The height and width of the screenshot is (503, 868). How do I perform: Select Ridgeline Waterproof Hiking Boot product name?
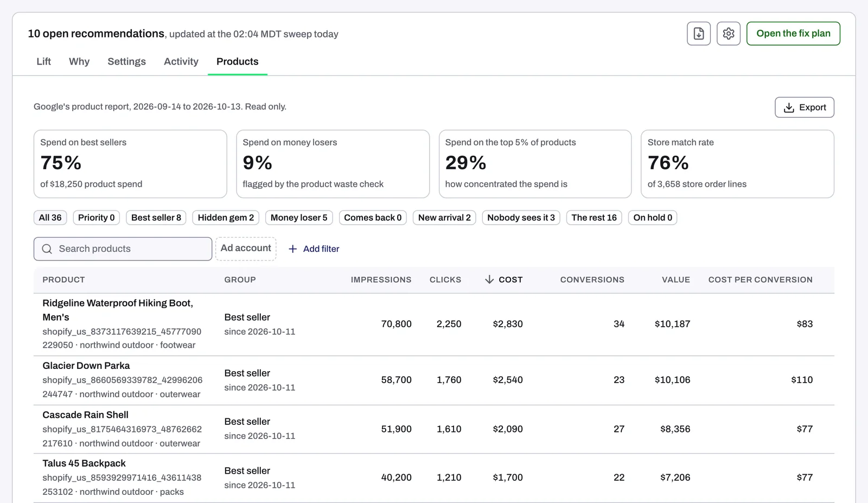(118, 310)
